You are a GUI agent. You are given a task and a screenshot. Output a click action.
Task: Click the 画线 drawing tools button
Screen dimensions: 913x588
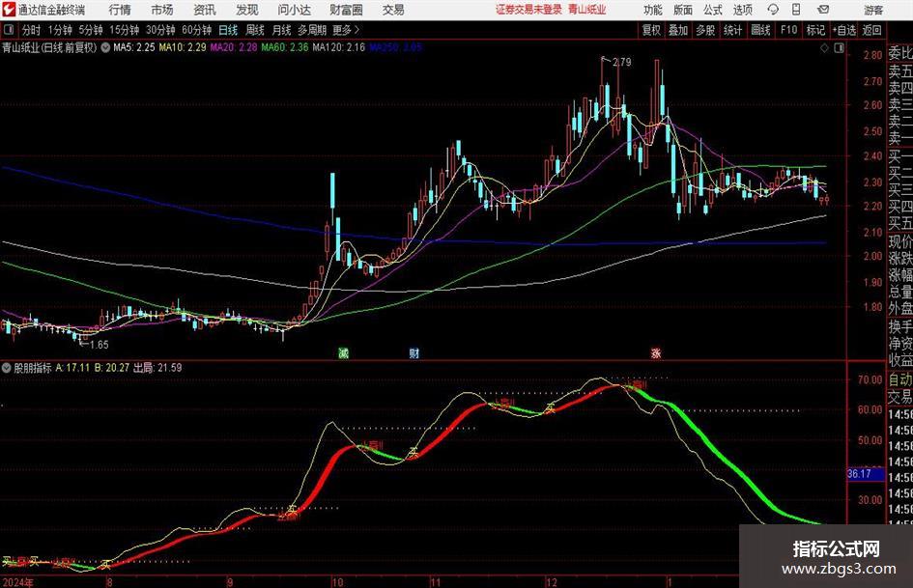click(x=760, y=30)
